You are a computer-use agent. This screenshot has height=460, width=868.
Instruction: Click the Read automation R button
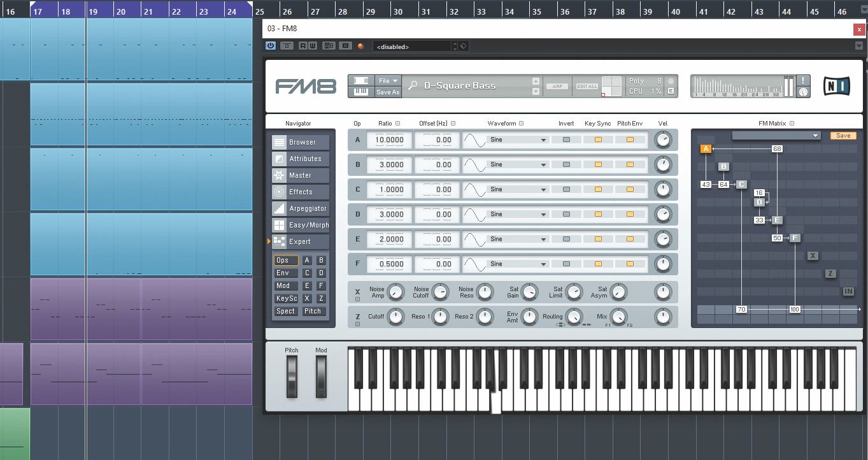pos(302,46)
